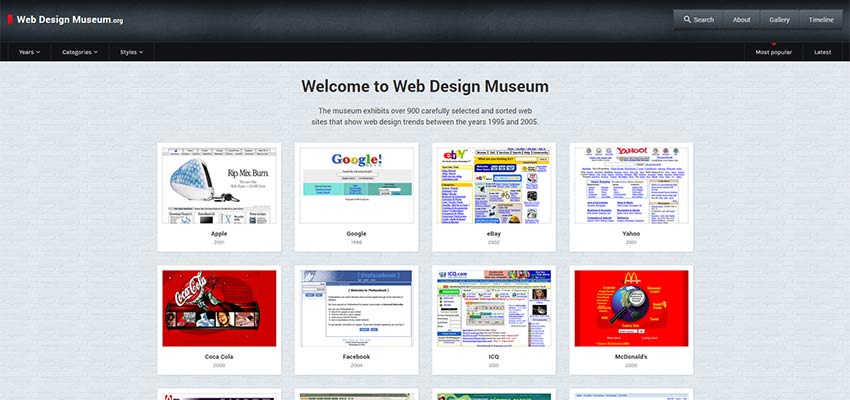Click the McDonald's title link

tap(632, 357)
